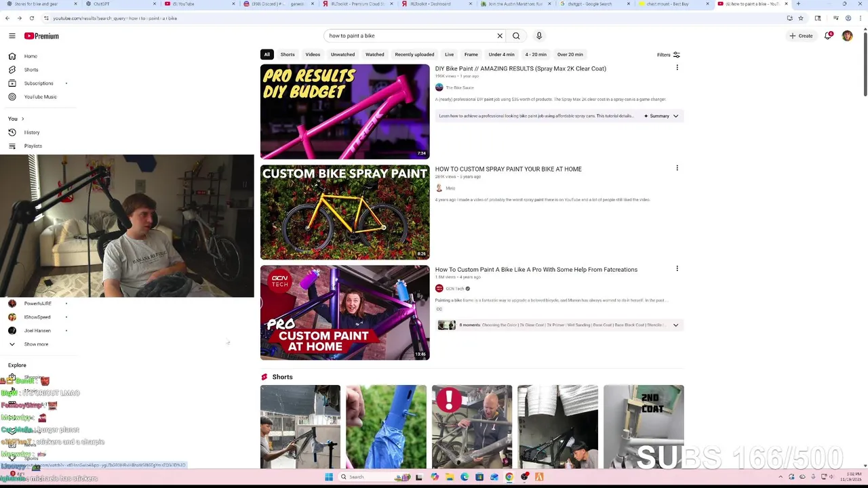Open the More menu for HOW TO CUSTOM SPRAY video
The image size is (868, 488).
tap(677, 168)
